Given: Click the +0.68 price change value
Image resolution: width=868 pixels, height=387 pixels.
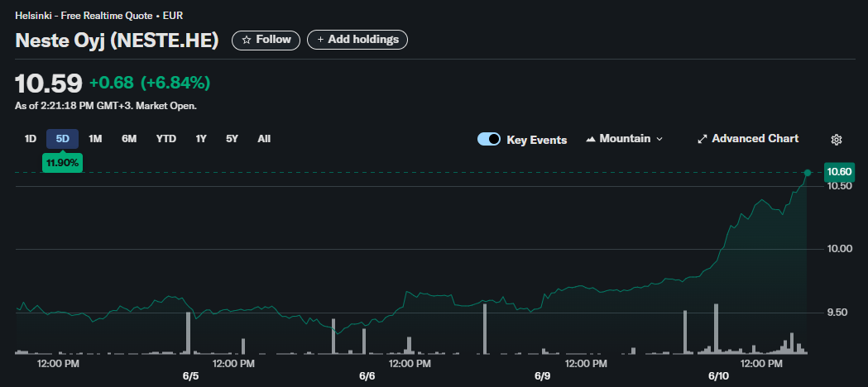Looking at the screenshot, I should point(111,83).
